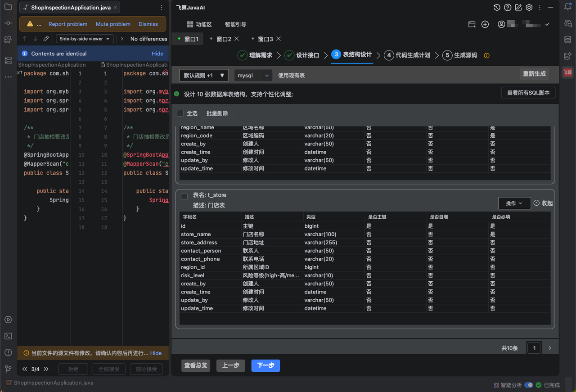
Task: Hide the Contents are identical banner
Action: pos(157,54)
